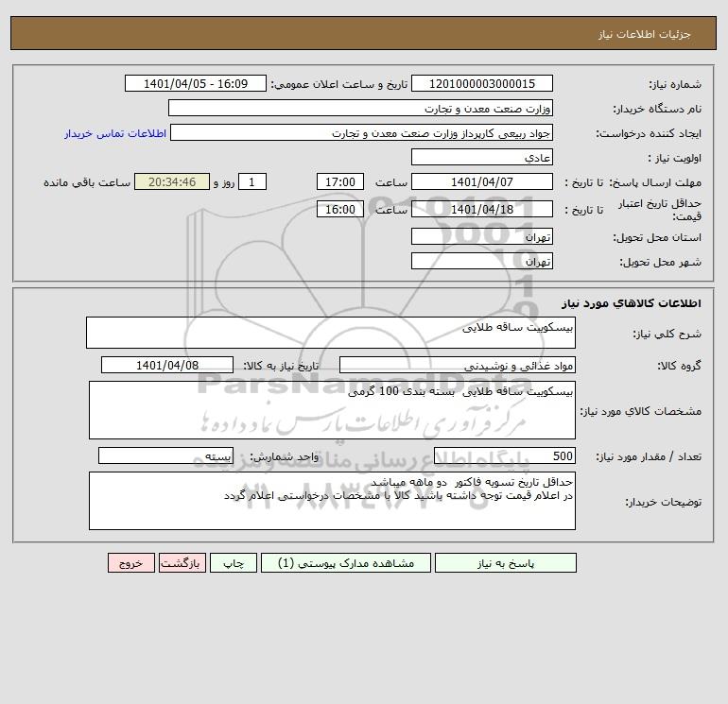Click requester field جواد ربیعی کارپرداز
Viewport: 728px width, 704px height.
[x=361, y=132]
